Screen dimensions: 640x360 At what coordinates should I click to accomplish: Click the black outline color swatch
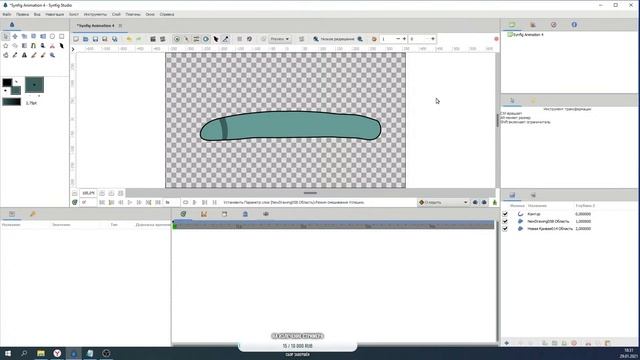7,83
